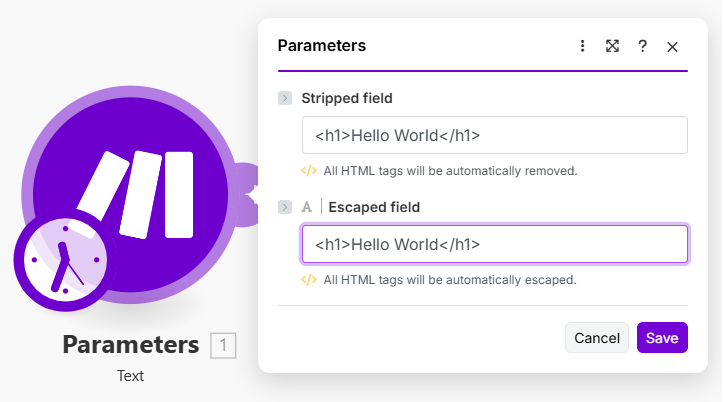
Task: Click the text type 'A' icon beside Escaped field
Action: click(307, 208)
